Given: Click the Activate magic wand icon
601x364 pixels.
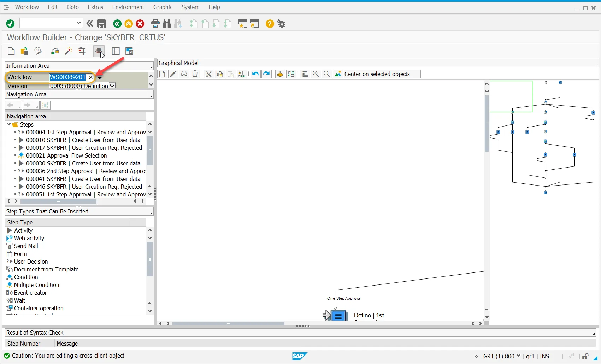Looking at the screenshot, I should click(x=68, y=51).
